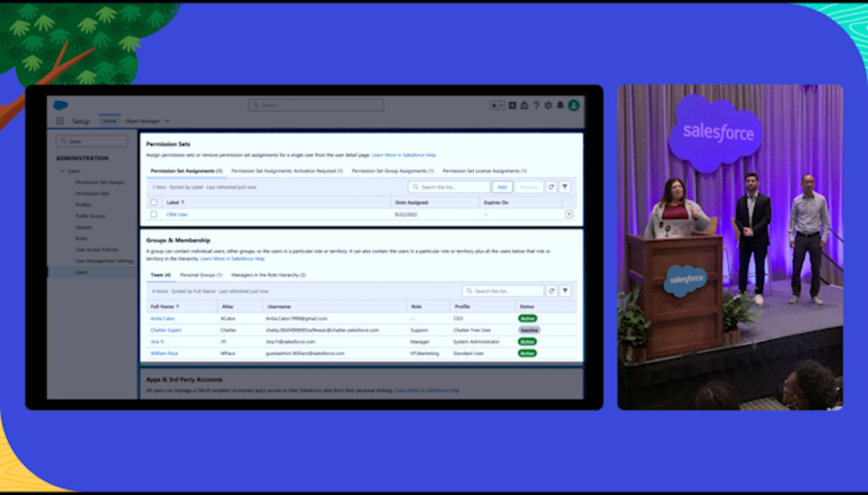The image size is (868, 495).
Task: Open the Chatter Expert user link
Action: (x=166, y=330)
